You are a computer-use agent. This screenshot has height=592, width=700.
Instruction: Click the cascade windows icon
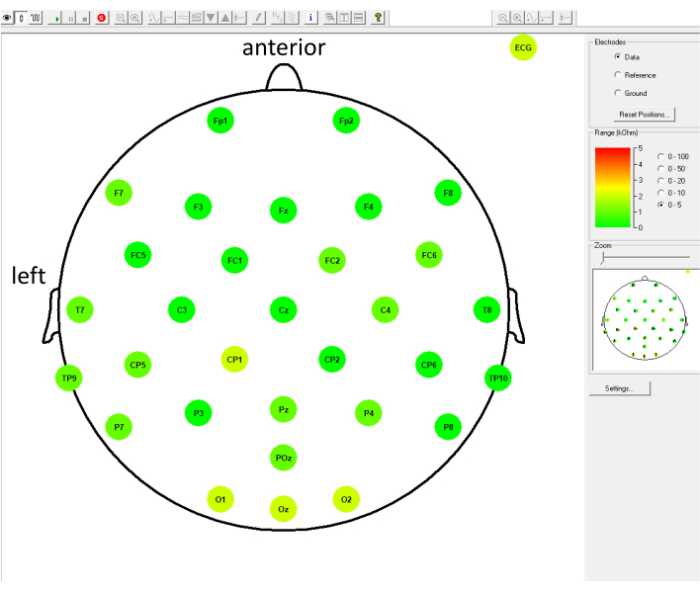pyautogui.click(x=329, y=18)
